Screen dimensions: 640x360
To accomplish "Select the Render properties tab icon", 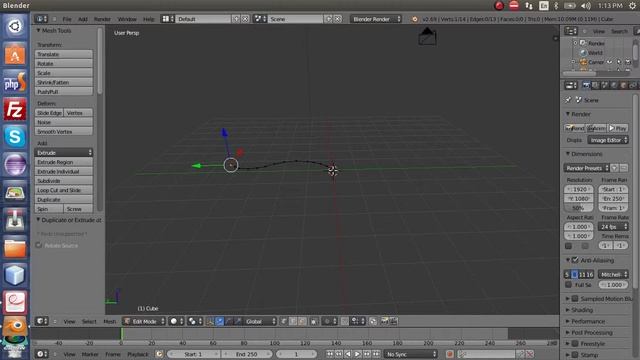I will (x=587, y=85).
